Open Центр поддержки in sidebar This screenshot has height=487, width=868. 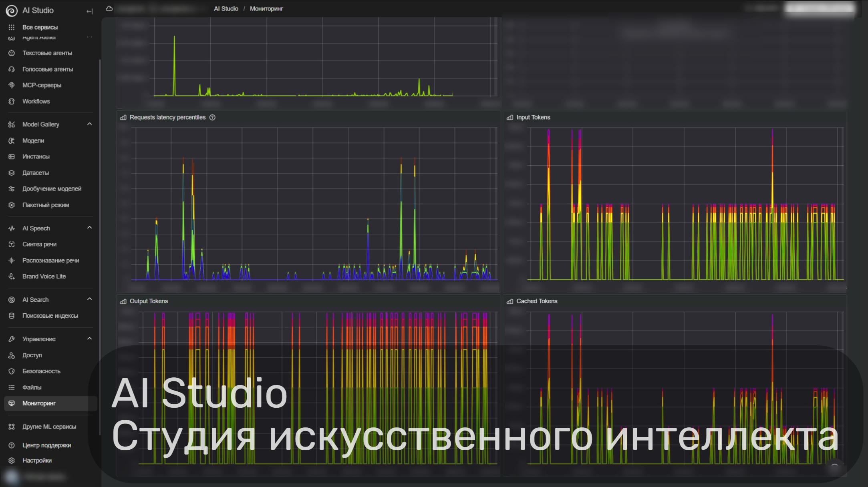point(46,445)
